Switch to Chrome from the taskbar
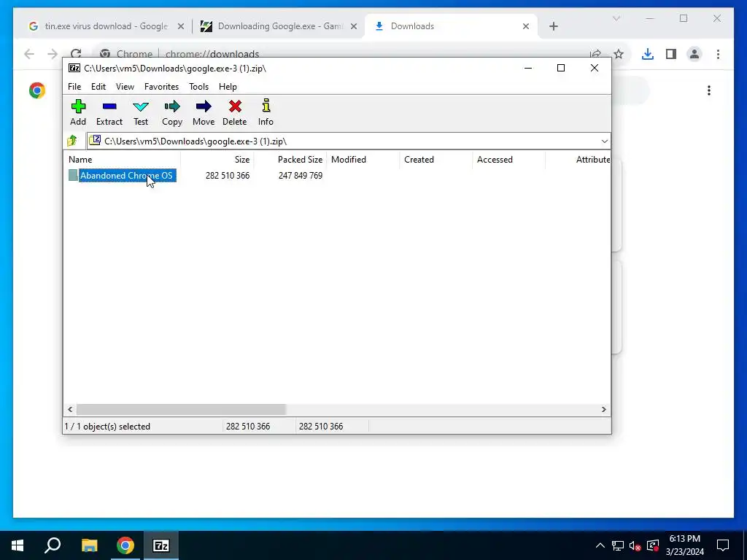 [x=125, y=545]
